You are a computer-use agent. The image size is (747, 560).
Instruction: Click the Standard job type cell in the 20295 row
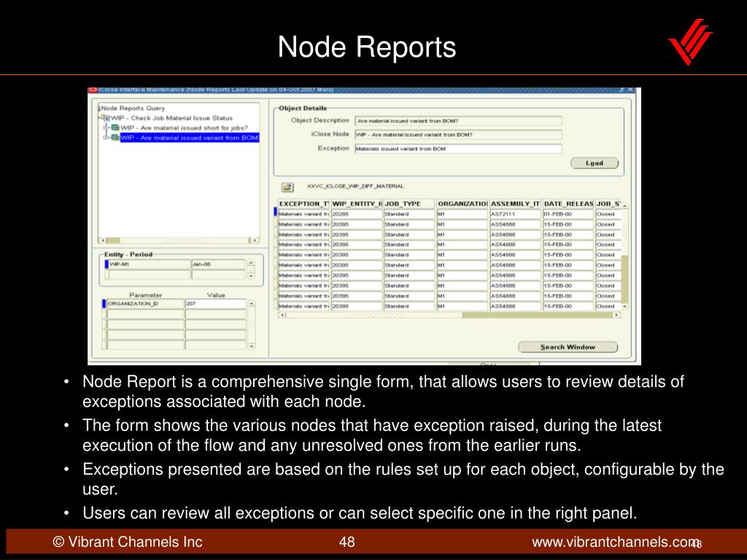(x=409, y=214)
